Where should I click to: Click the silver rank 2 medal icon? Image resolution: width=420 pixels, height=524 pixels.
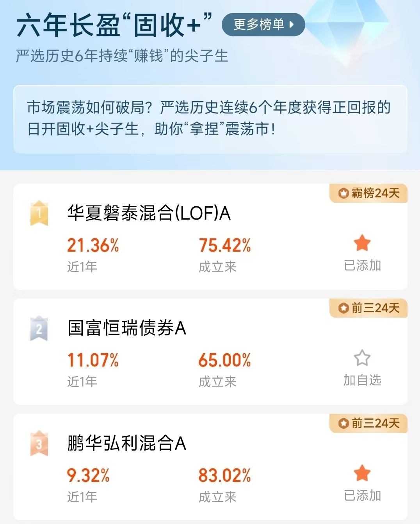[x=39, y=328]
